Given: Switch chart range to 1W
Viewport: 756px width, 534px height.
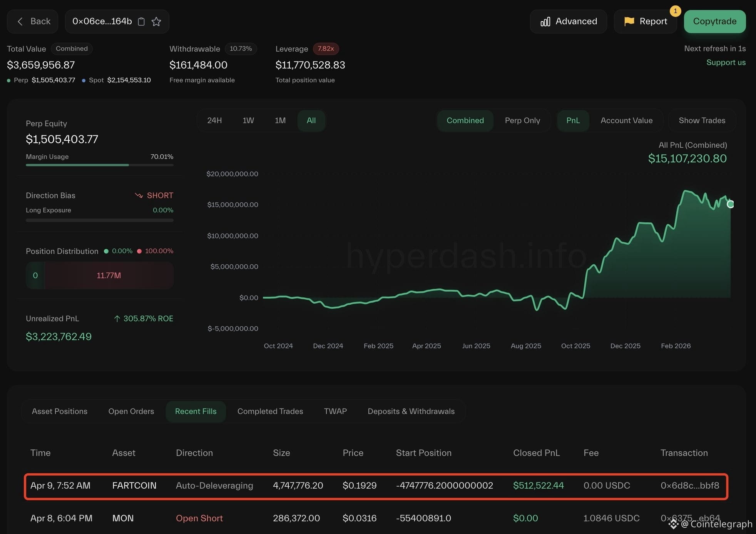Looking at the screenshot, I should (x=248, y=120).
